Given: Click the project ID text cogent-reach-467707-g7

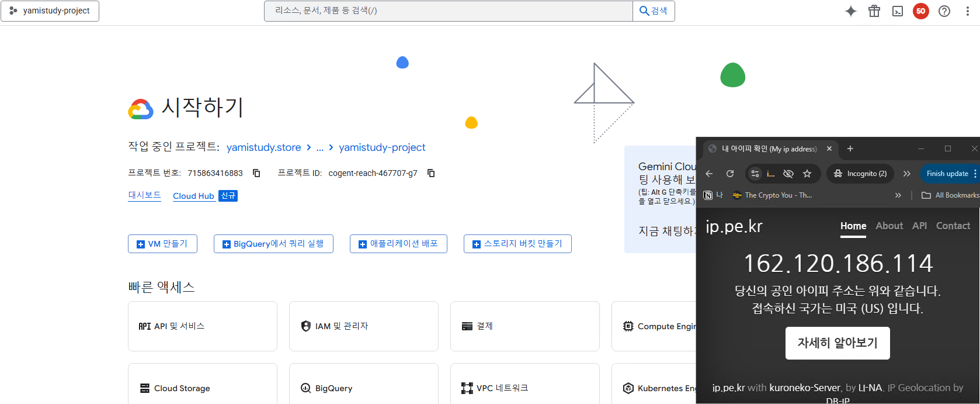Looking at the screenshot, I should (373, 173).
